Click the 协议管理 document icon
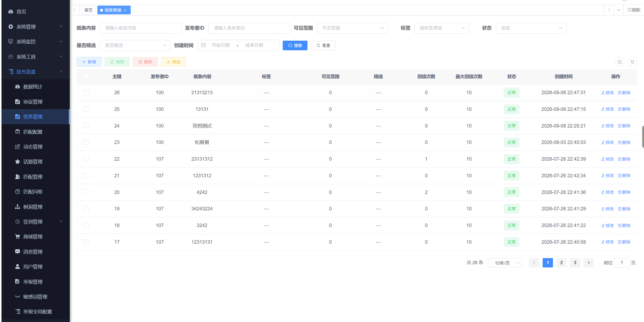 (x=17, y=102)
